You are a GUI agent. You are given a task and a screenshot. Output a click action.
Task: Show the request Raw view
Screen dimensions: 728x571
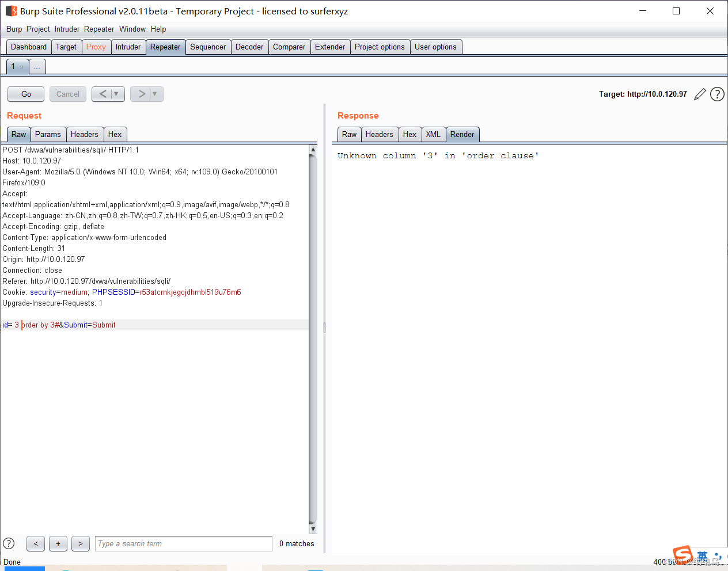coord(18,135)
